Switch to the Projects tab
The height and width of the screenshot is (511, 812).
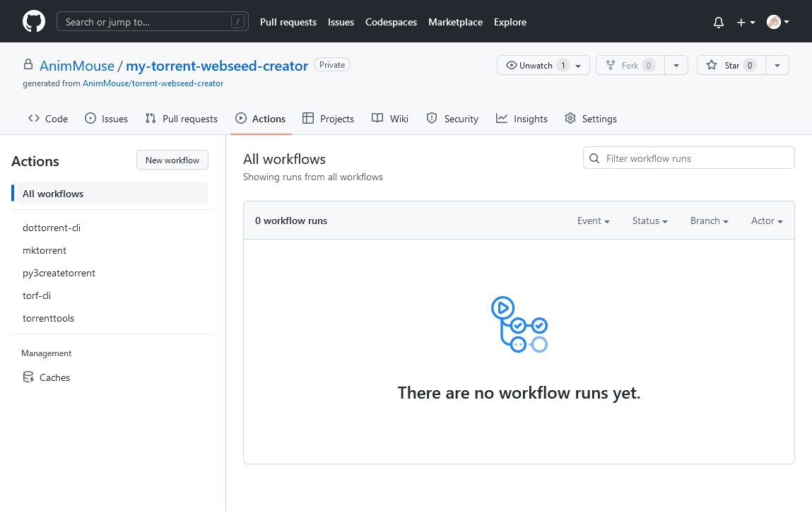point(329,119)
